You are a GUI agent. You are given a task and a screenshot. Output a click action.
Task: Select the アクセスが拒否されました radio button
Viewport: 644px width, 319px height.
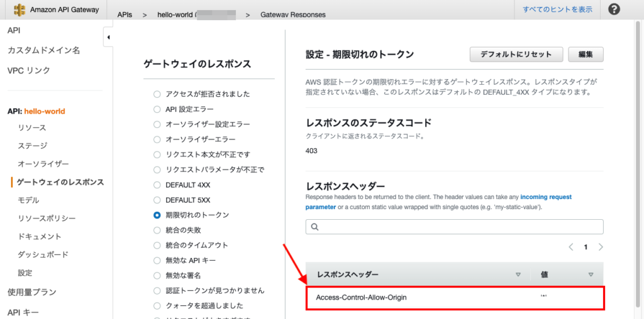(x=157, y=94)
